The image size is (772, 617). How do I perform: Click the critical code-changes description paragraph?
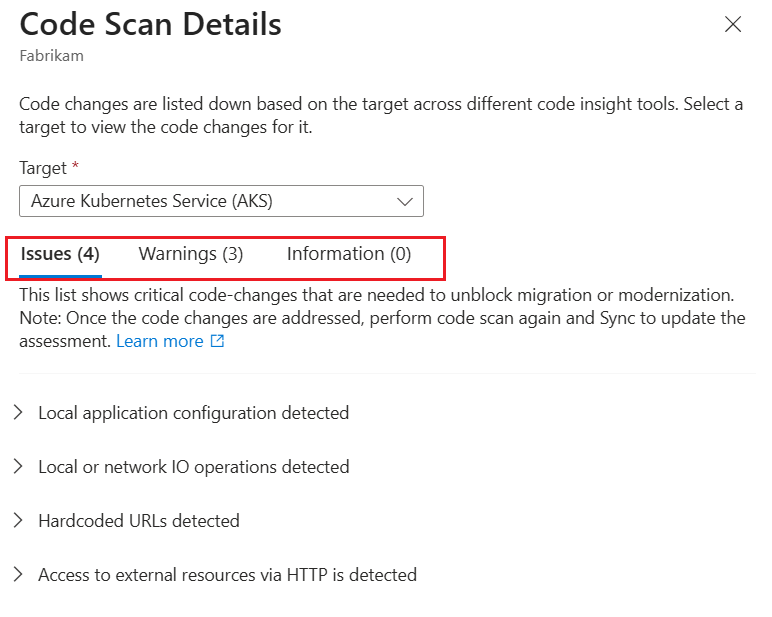coord(382,318)
